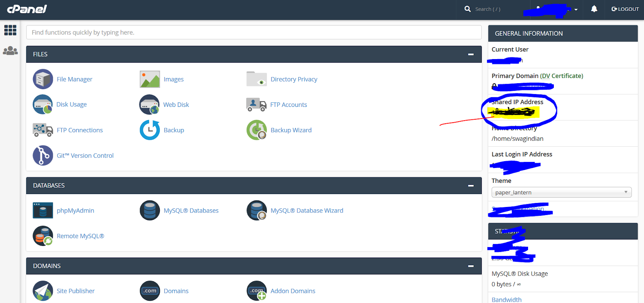Click the FTP Connections link
The width and height of the screenshot is (644, 303).
(80, 130)
